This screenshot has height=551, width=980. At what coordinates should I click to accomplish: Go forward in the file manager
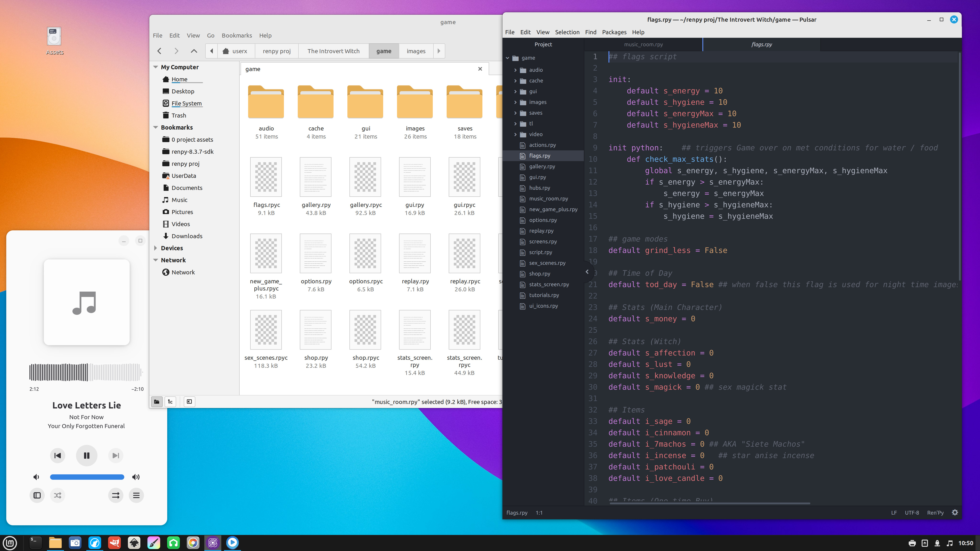click(176, 51)
